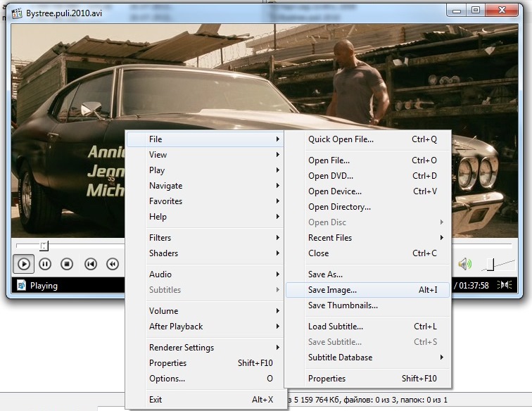Mute audio with the speaker icon
532x411 pixels.
click(464, 264)
